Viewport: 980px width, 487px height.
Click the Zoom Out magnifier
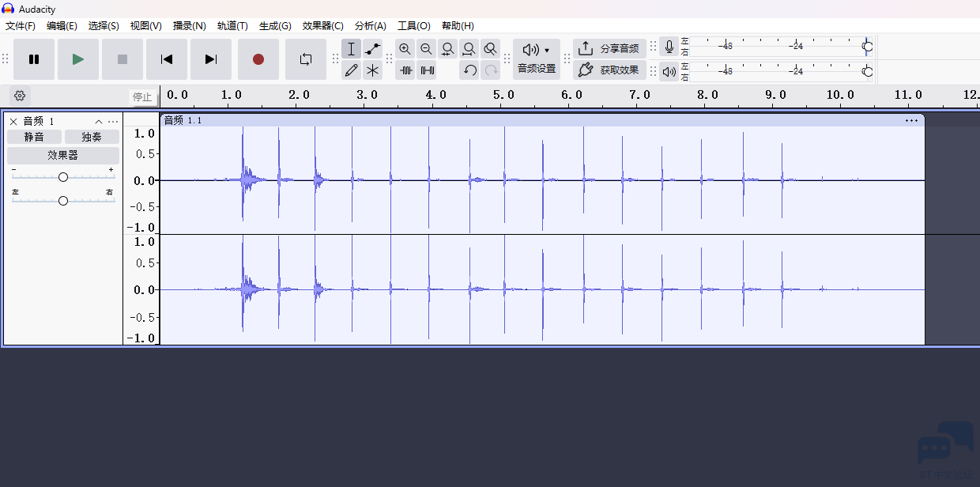tap(427, 49)
